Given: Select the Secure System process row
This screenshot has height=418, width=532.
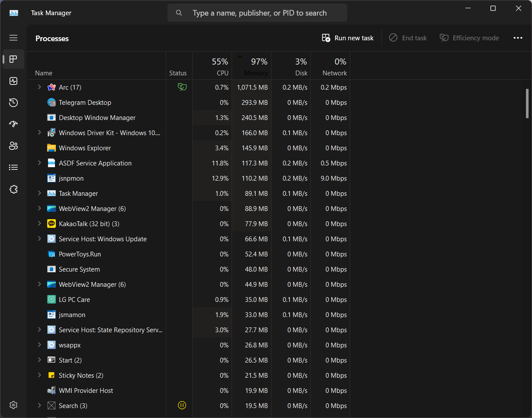Looking at the screenshot, I should click(x=188, y=269).
